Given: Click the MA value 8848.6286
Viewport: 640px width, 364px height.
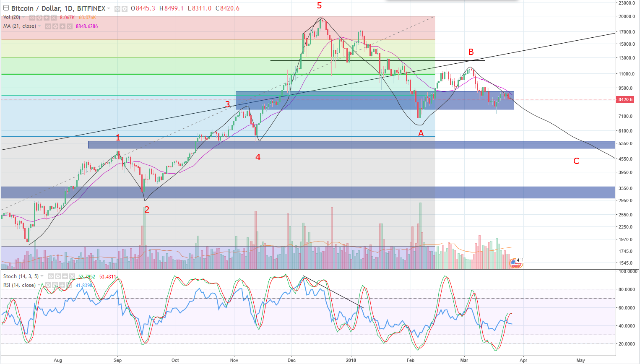Looking at the screenshot, I should 87,26.
